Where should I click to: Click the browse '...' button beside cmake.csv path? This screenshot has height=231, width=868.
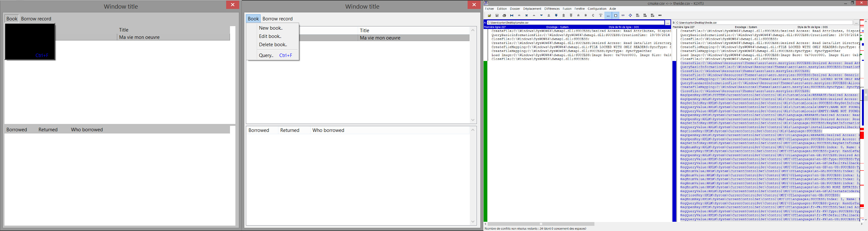(667, 23)
